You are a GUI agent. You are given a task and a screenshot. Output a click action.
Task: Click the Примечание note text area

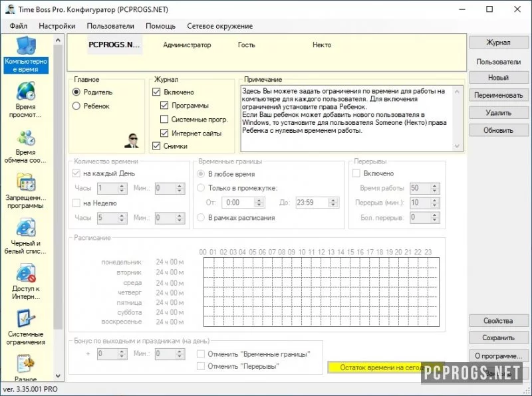(346, 118)
